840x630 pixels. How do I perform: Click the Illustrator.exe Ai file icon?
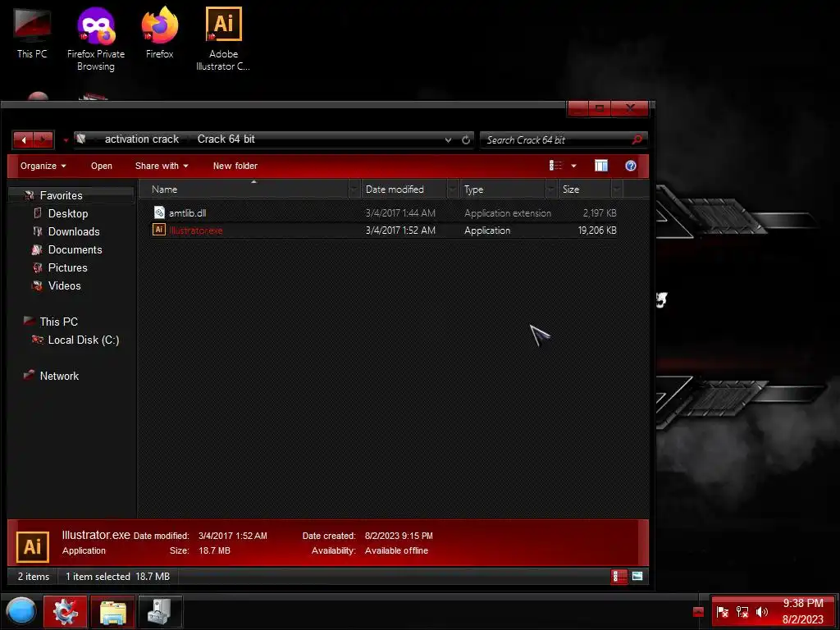coord(158,230)
